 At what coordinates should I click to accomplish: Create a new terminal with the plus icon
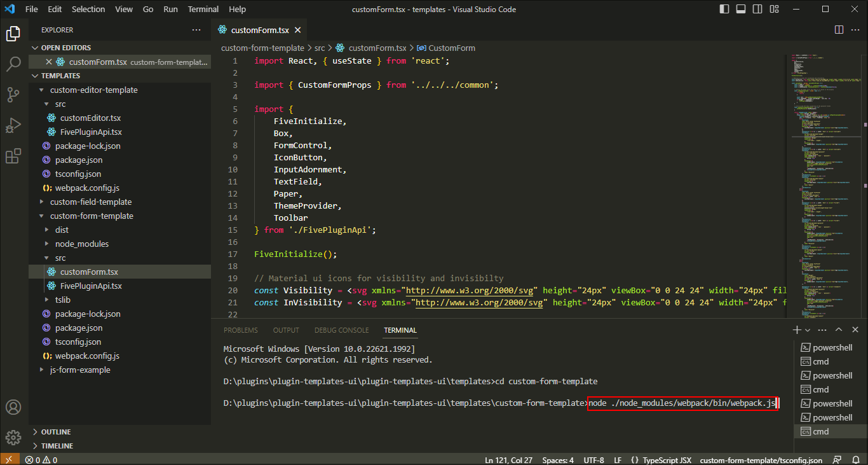coord(796,330)
